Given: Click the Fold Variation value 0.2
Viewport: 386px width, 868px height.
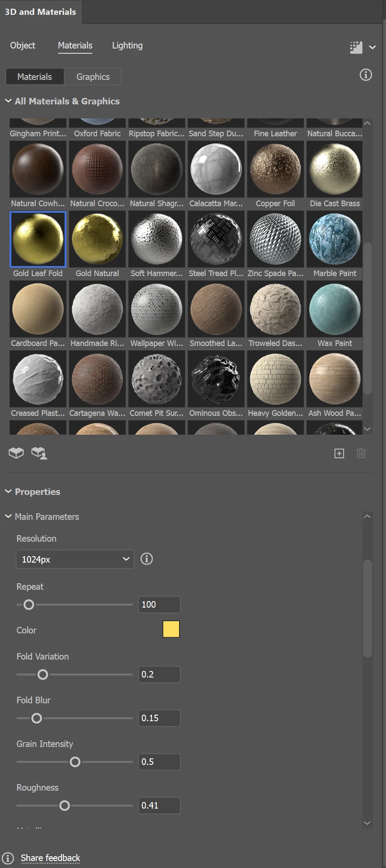Looking at the screenshot, I should [159, 674].
